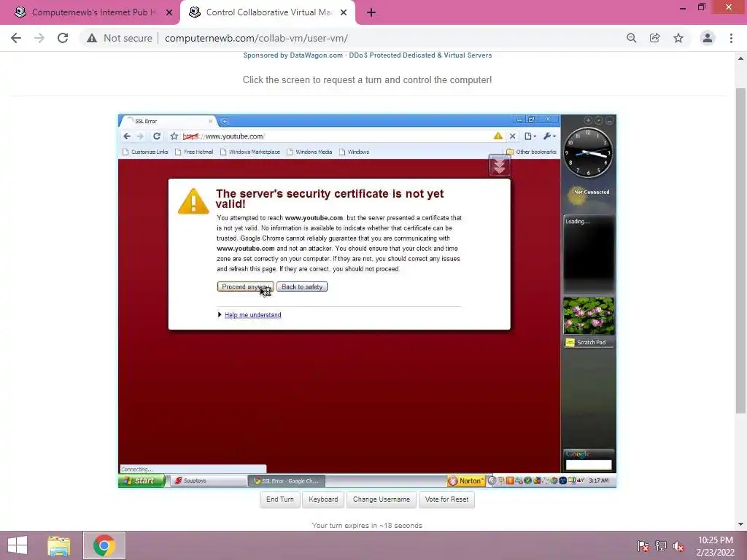Click the outer browser's forward arrow
Image resolution: width=747 pixels, height=560 pixels.
[x=39, y=38]
